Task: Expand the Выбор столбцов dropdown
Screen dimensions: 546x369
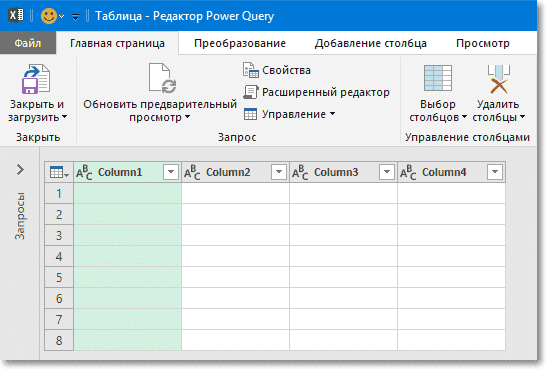Action: [464, 117]
